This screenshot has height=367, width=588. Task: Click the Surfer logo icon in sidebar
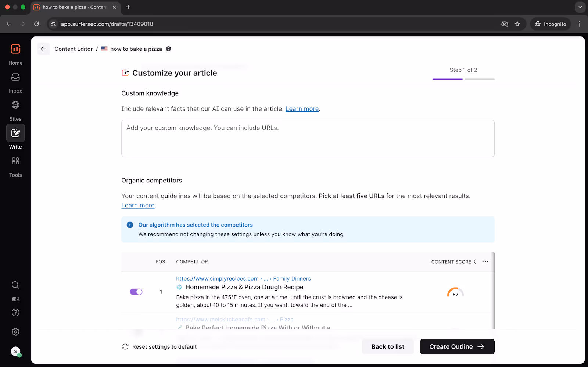pyautogui.click(x=15, y=49)
